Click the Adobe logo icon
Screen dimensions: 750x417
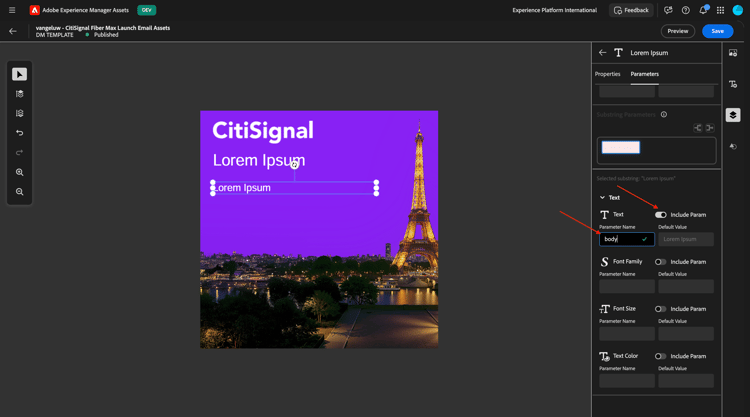click(34, 10)
